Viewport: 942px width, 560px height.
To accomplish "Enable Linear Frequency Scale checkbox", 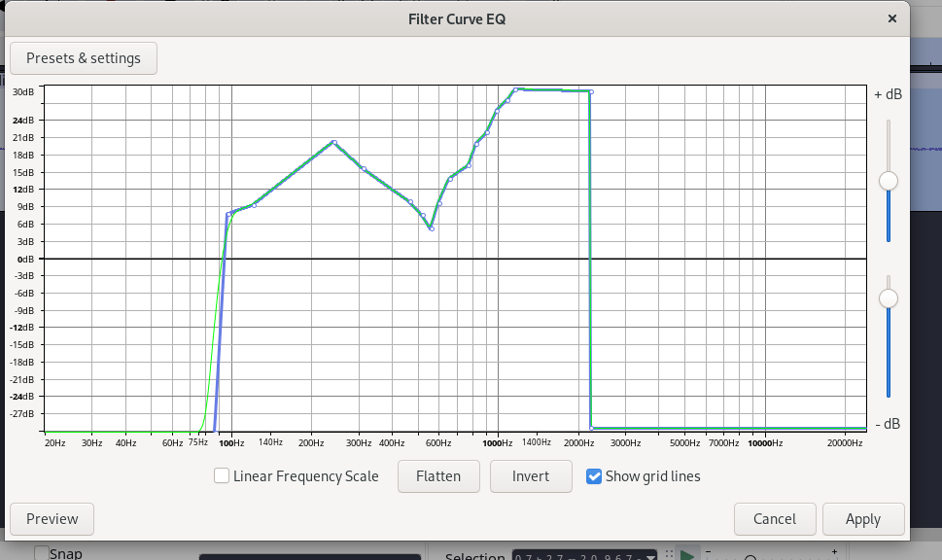I will coord(222,476).
